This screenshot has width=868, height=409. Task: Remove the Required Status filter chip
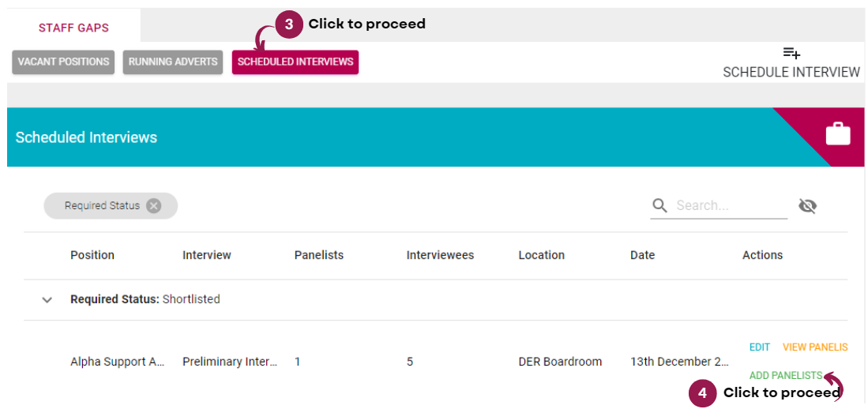click(x=153, y=206)
